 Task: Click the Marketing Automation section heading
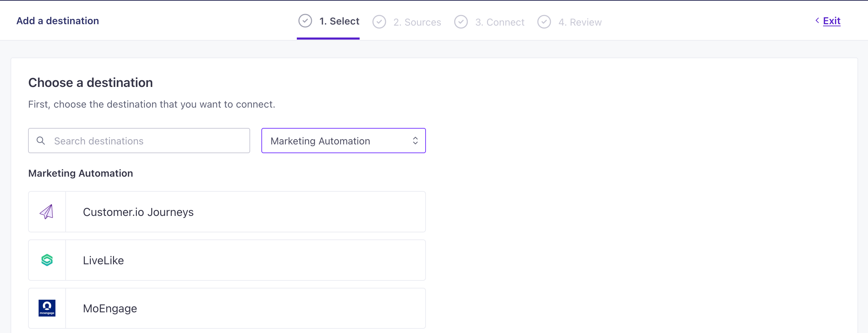(x=81, y=173)
